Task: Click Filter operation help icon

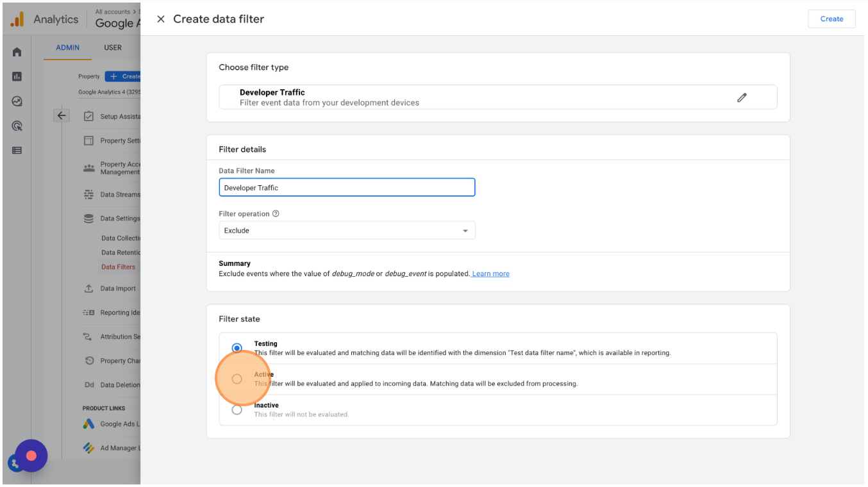Action: tap(276, 214)
